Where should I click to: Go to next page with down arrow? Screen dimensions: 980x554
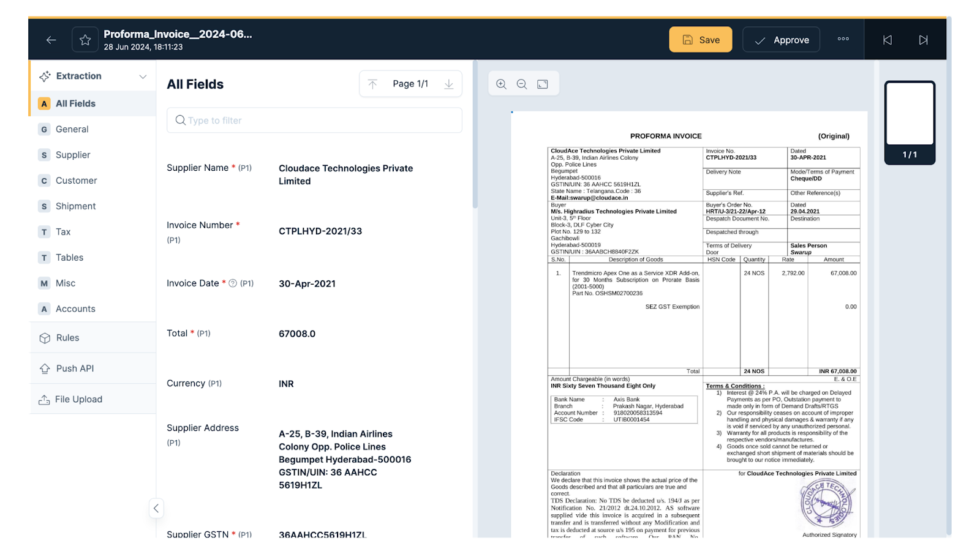[x=449, y=84]
